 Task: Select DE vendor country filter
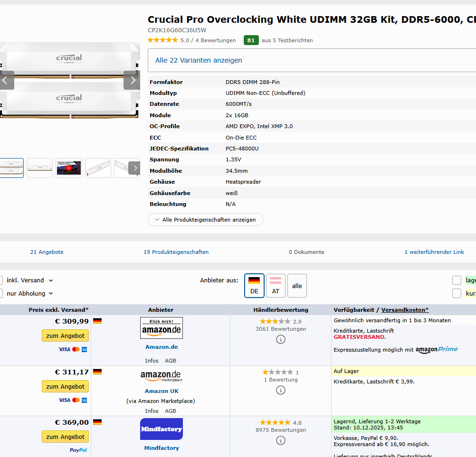pyautogui.click(x=255, y=286)
